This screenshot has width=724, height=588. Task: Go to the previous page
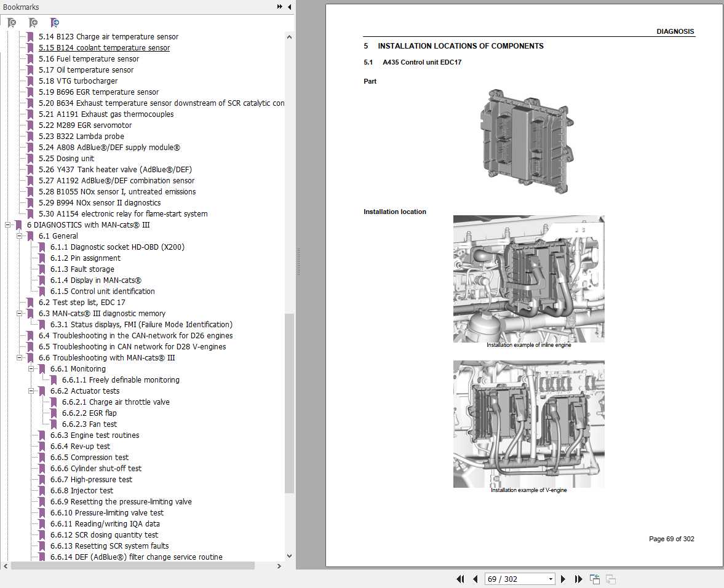click(475, 579)
